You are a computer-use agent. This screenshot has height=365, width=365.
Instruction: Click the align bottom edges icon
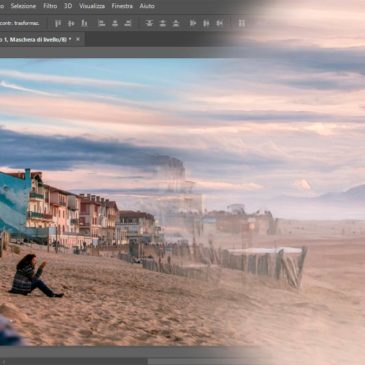coord(84,23)
